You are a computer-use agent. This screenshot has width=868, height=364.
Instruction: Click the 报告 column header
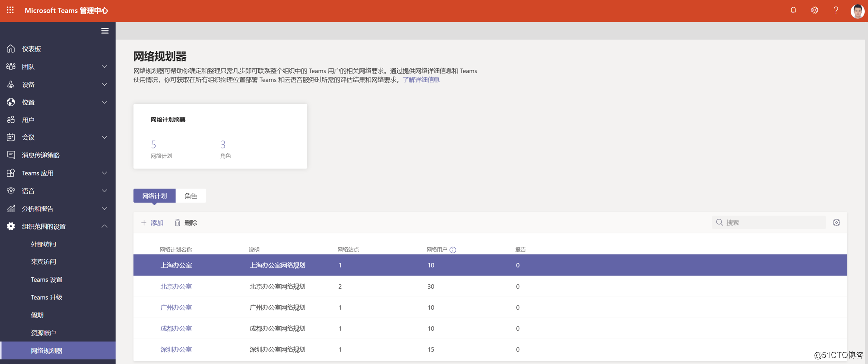click(x=521, y=250)
